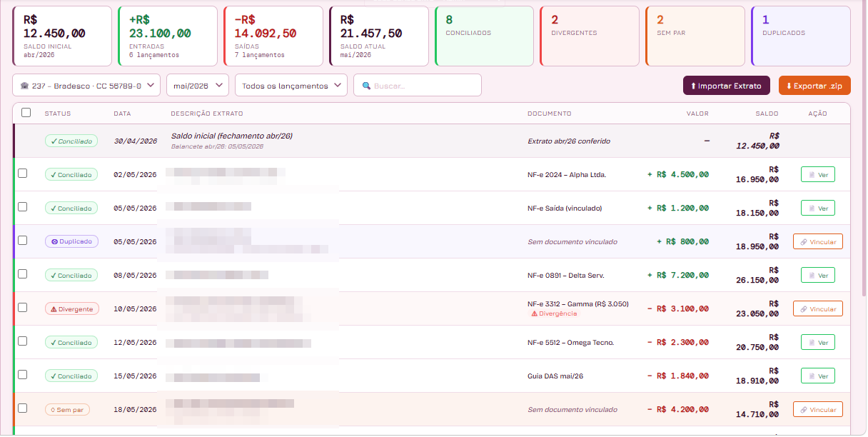This screenshot has width=868, height=437.
Task: Click the upload arrow on Importar Extrato
Action: tap(693, 86)
